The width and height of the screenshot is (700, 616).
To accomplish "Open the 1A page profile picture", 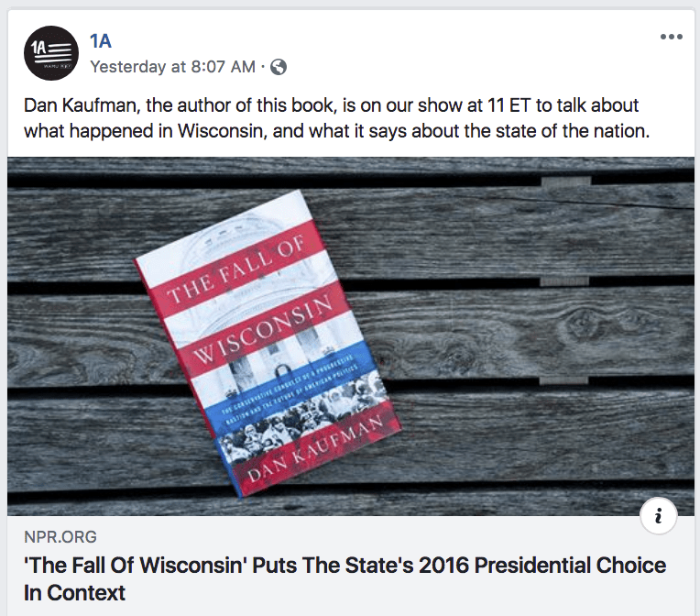I will point(51,54).
